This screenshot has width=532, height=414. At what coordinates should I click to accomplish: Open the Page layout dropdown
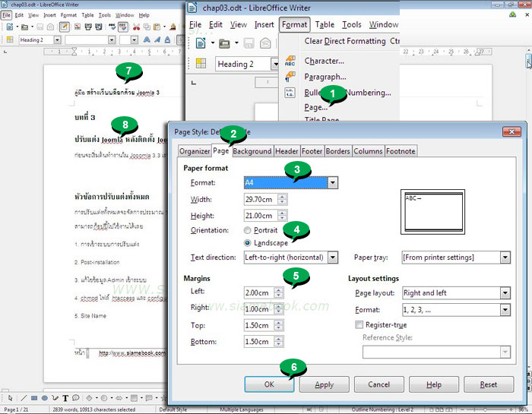click(505, 293)
